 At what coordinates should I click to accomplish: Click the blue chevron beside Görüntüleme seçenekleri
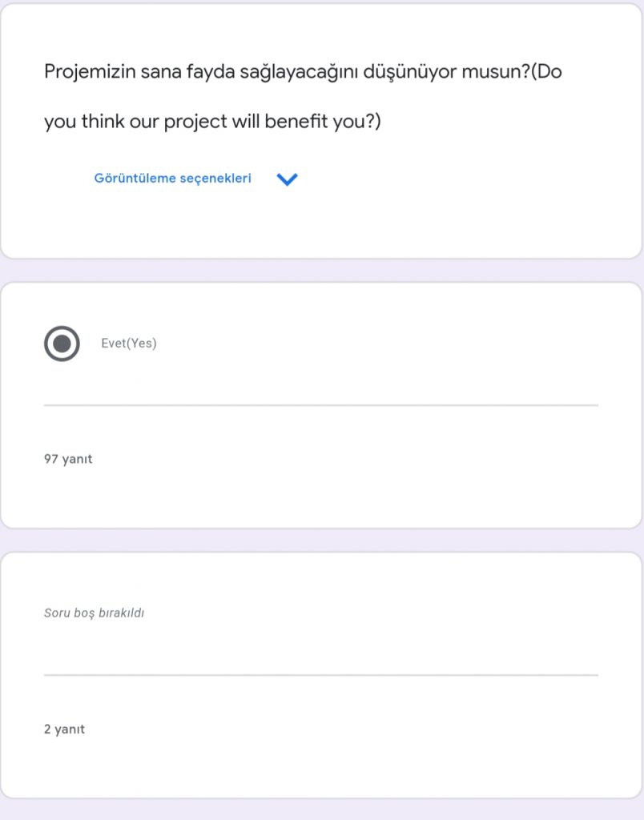pos(287,179)
